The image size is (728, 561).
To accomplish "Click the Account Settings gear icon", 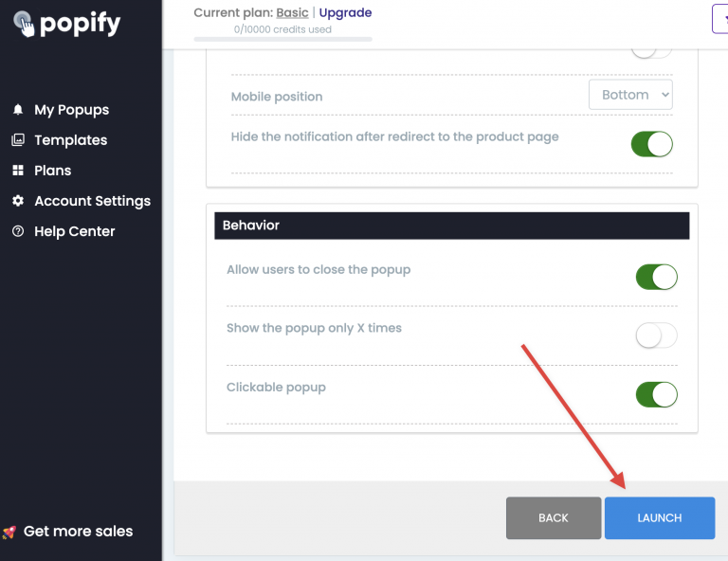I will tap(18, 201).
